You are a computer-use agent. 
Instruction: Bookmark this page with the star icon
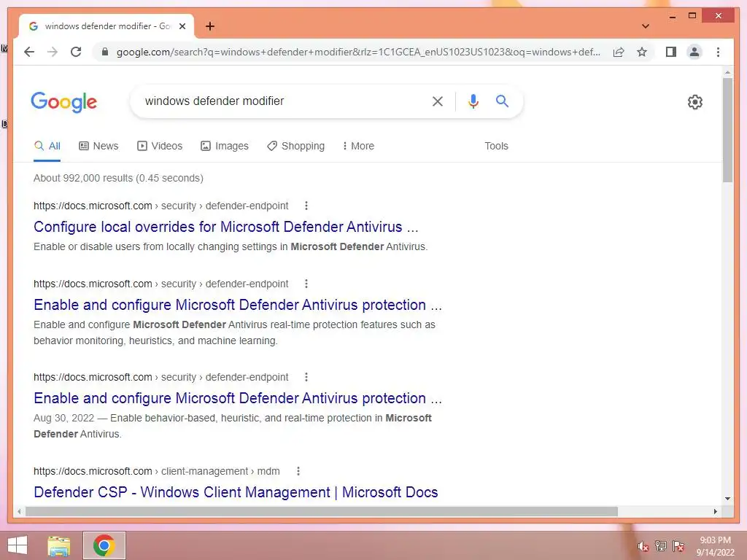642,52
